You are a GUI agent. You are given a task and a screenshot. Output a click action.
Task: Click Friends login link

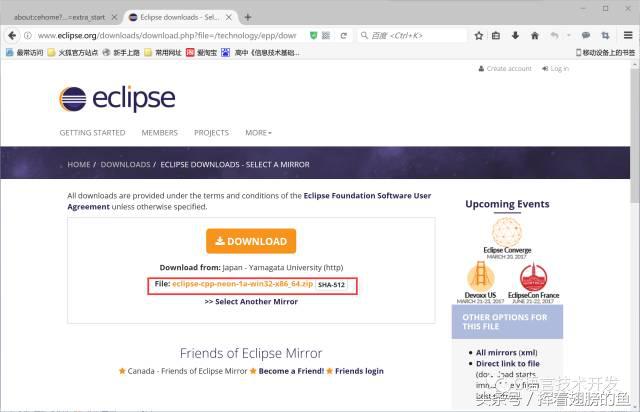pyautogui.click(x=359, y=371)
